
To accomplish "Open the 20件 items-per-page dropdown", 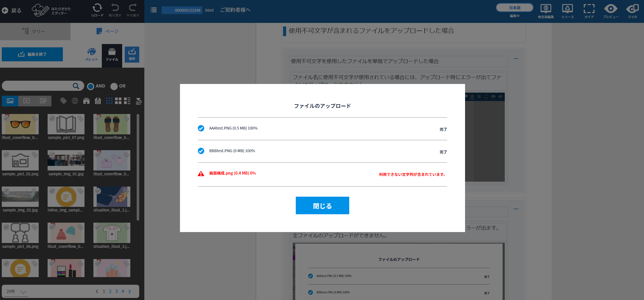I will click(17, 291).
